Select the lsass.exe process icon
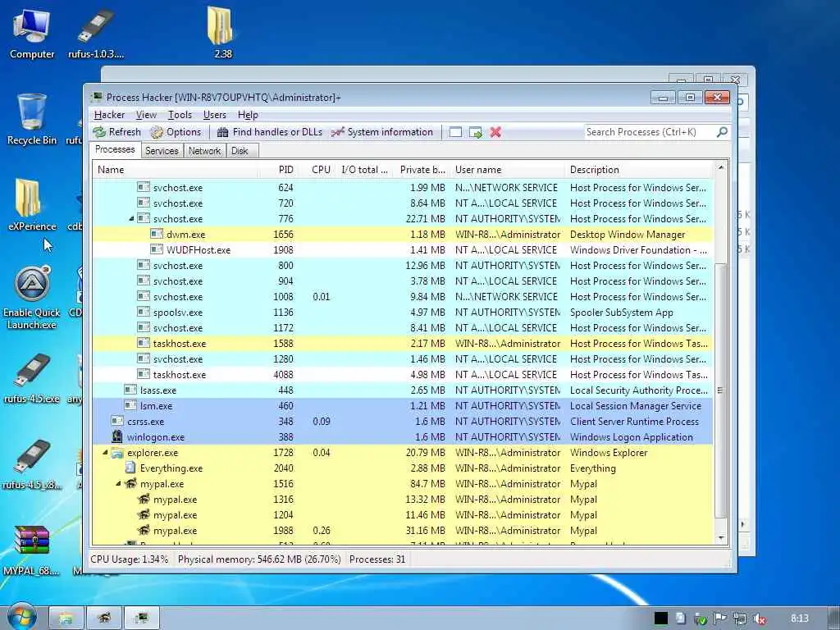The height and width of the screenshot is (630, 840). (130, 390)
